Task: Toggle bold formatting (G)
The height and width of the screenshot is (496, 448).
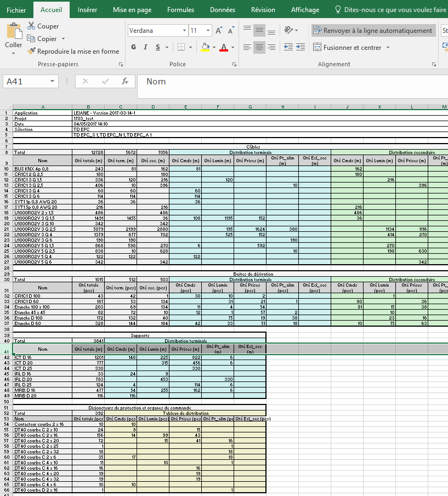Action: click(x=133, y=48)
